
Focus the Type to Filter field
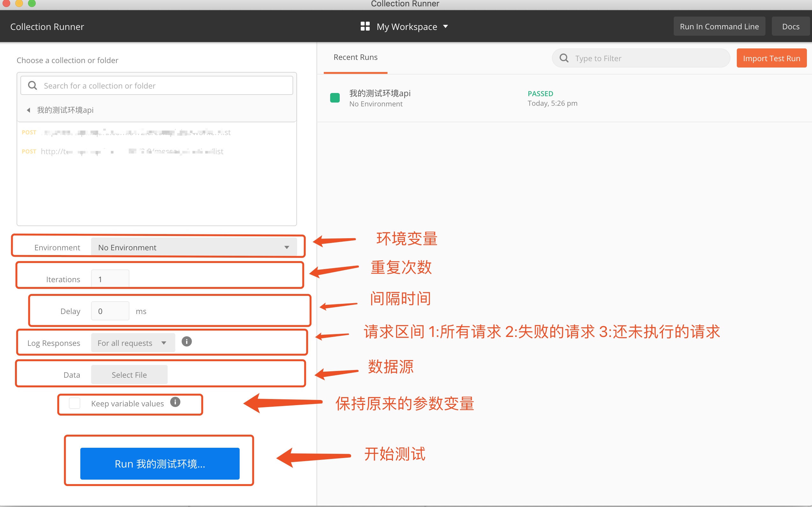point(641,58)
